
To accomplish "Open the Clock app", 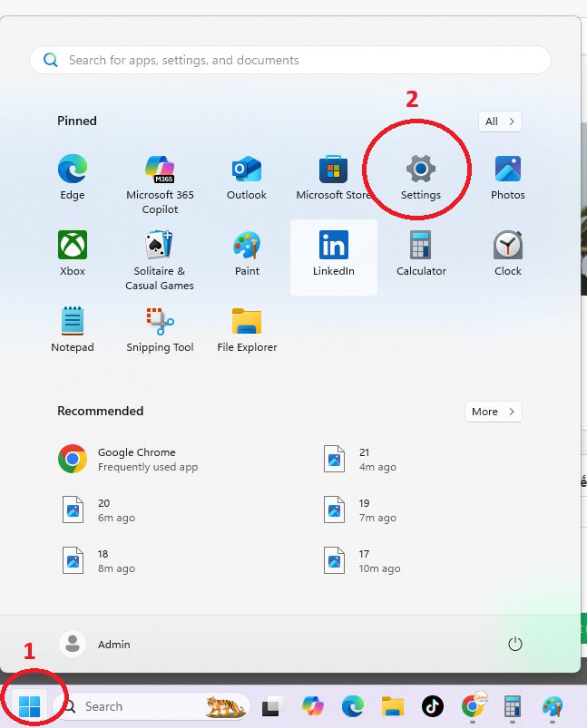I will 507,254.
